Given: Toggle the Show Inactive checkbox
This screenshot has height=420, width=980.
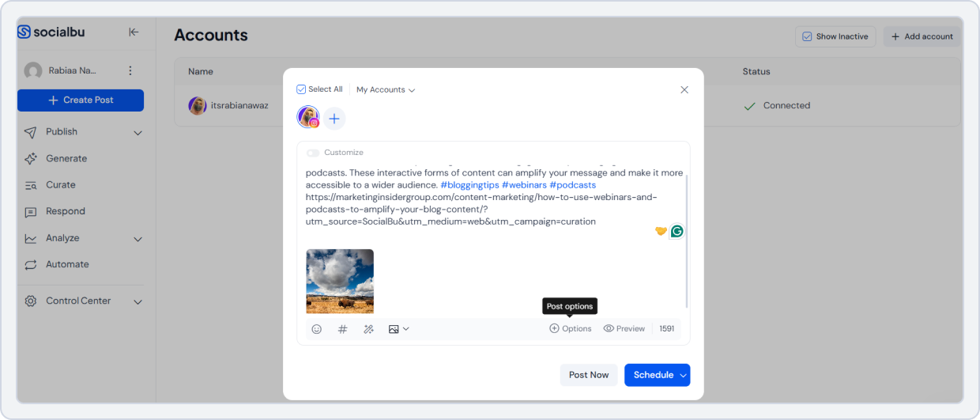Looking at the screenshot, I should click(807, 36).
